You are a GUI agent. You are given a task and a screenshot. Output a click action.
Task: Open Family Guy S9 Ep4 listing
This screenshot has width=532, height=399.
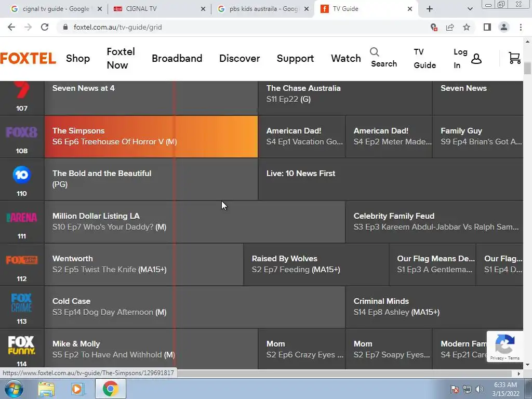coord(478,137)
